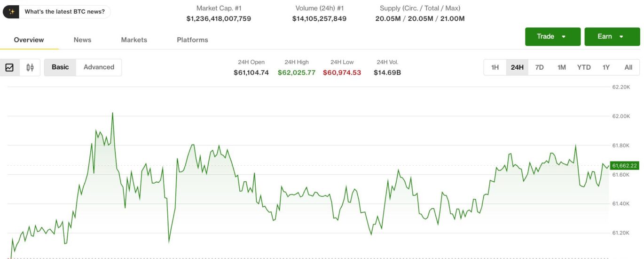Select the 1M time range
Viewport: 644px width, 259px height.
pyautogui.click(x=562, y=67)
